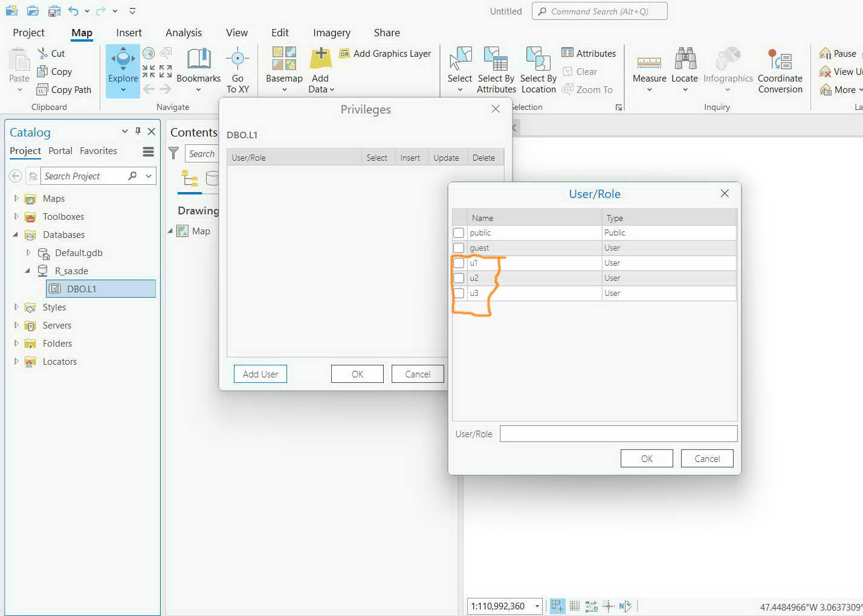This screenshot has height=616, width=863.
Task: Open the Imagery ribbon tab
Action: coord(332,33)
